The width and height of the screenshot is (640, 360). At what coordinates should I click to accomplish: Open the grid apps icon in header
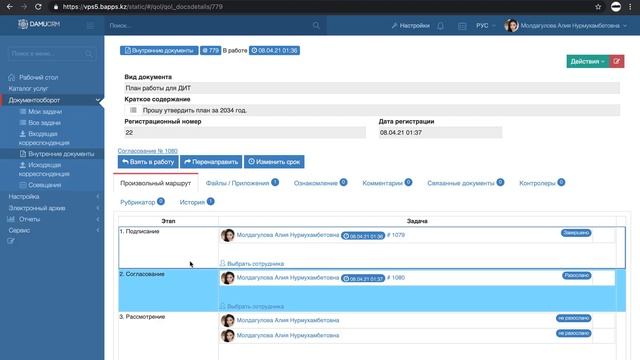point(462,26)
